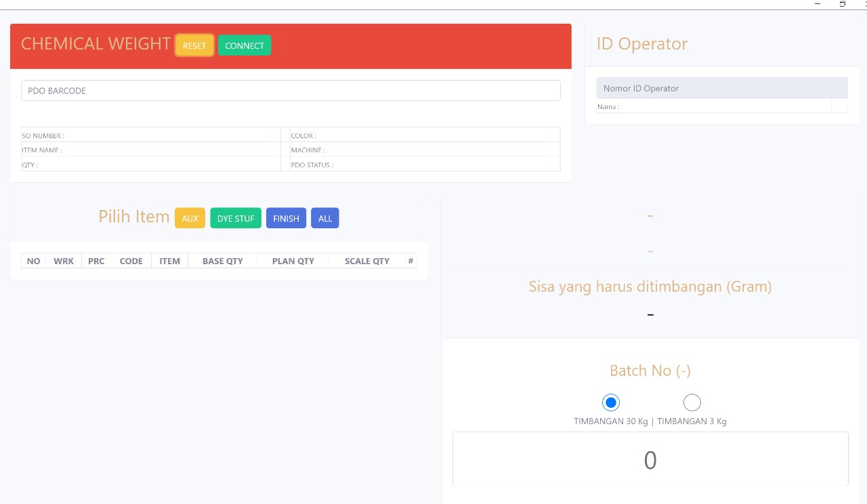This screenshot has width=867, height=504.
Task: Click the ID Operator heading
Action: (x=642, y=44)
